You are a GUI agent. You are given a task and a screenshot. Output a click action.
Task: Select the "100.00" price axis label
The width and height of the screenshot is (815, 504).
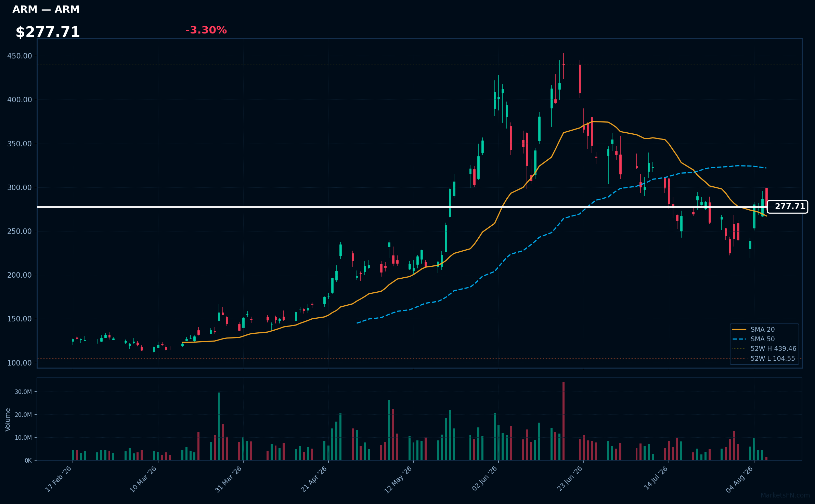(20, 363)
